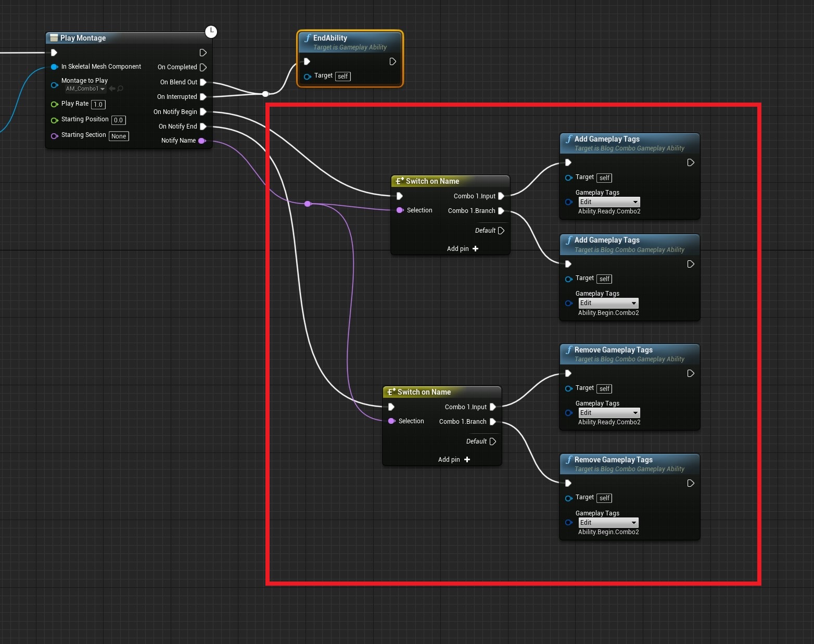Open the AM_Combo1 montage dropdown

click(x=85, y=89)
